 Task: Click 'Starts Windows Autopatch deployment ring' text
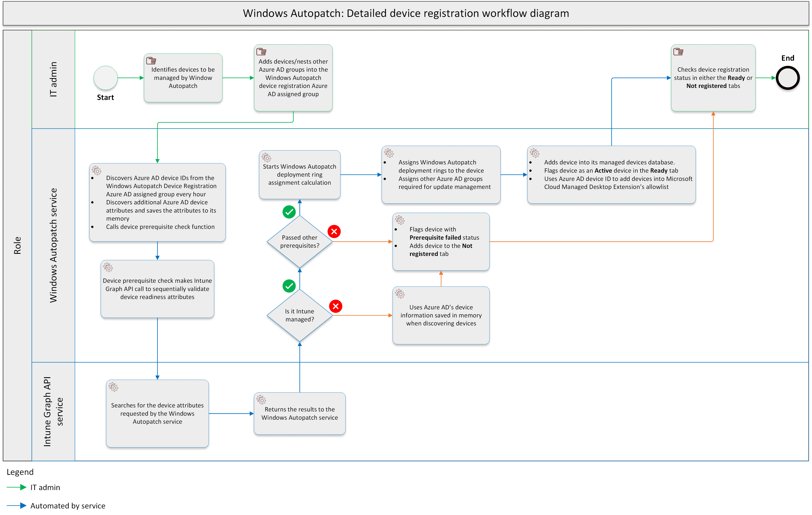tap(299, 171)
